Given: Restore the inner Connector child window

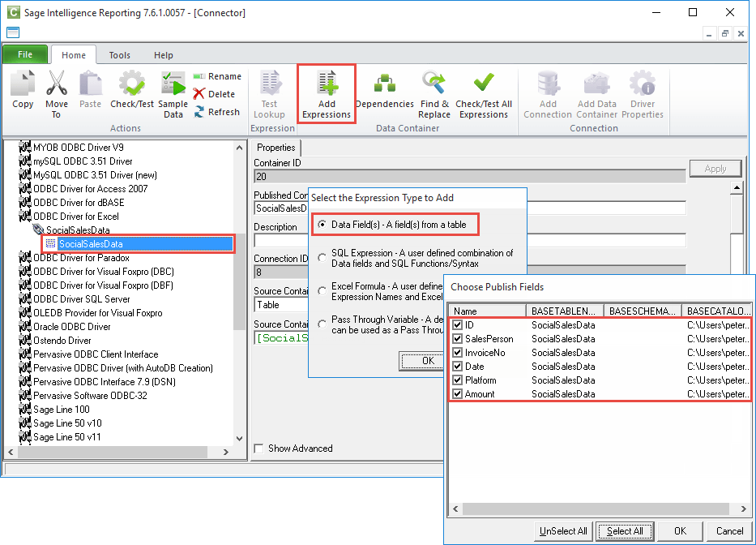Looking at the screenshot, I should pyautogui.click(x=724, y=33).
